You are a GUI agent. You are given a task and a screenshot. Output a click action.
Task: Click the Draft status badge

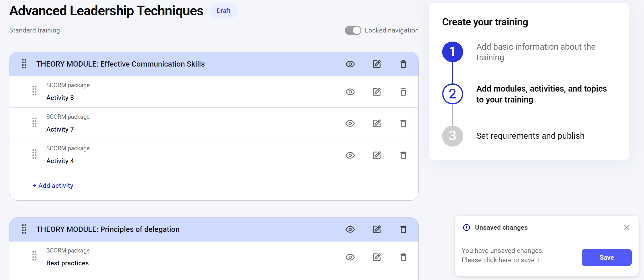pyautogui.click(x=223, y=11)
